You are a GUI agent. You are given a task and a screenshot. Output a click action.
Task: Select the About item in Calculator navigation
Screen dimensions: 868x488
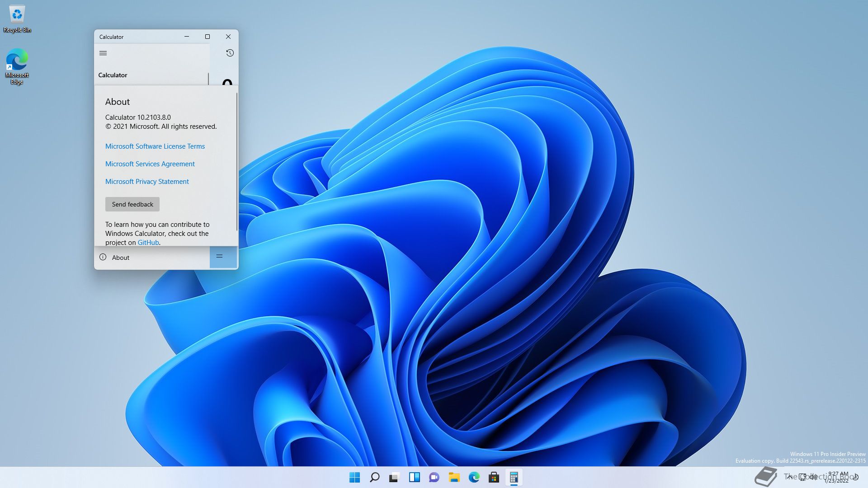152,257
